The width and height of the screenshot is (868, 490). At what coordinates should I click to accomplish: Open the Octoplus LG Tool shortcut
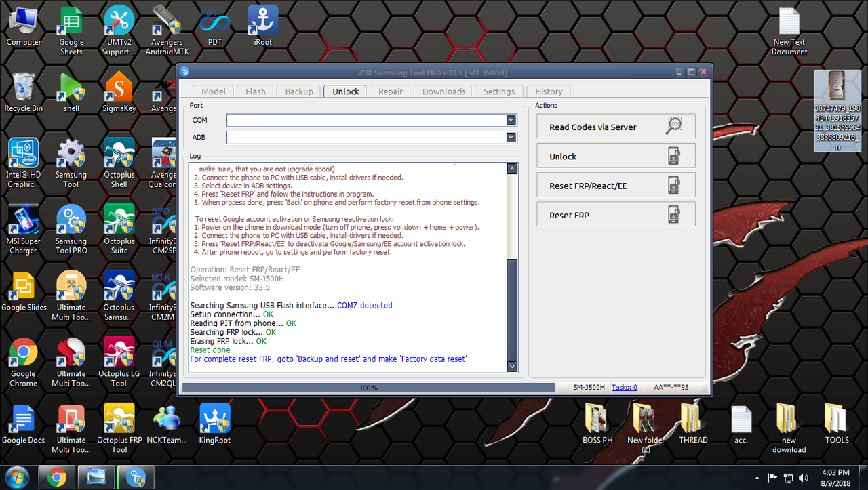[119, 363]
